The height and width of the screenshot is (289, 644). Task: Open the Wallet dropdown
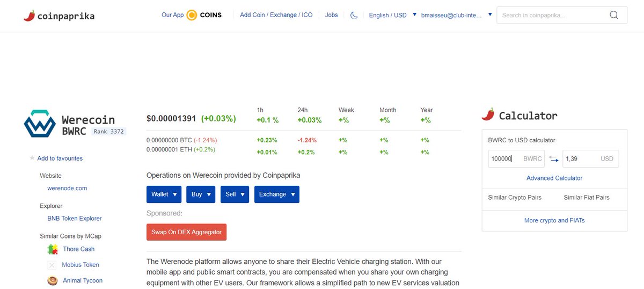pyautogui.click(x=164, y=194)
